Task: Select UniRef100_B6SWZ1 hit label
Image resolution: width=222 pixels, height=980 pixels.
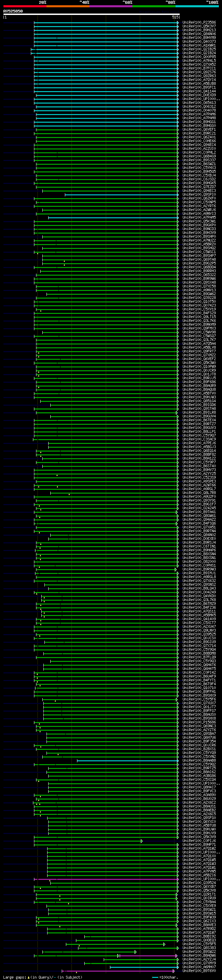Action: 199,164
